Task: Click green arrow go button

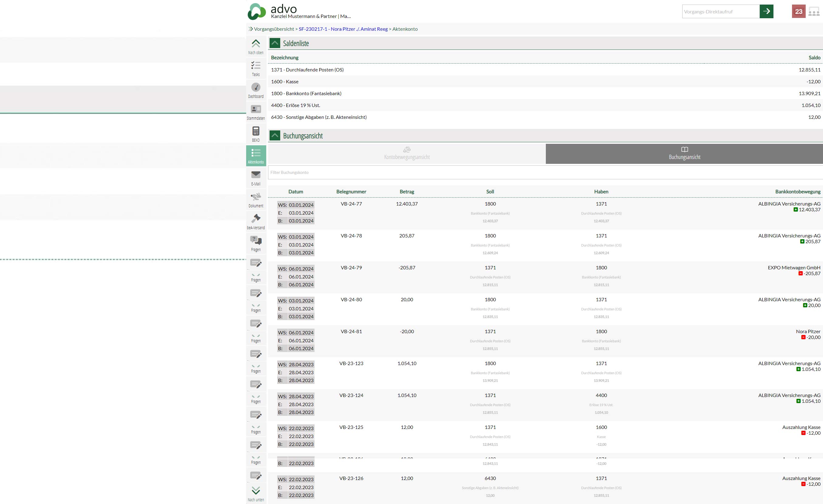Action: [766, 11]
